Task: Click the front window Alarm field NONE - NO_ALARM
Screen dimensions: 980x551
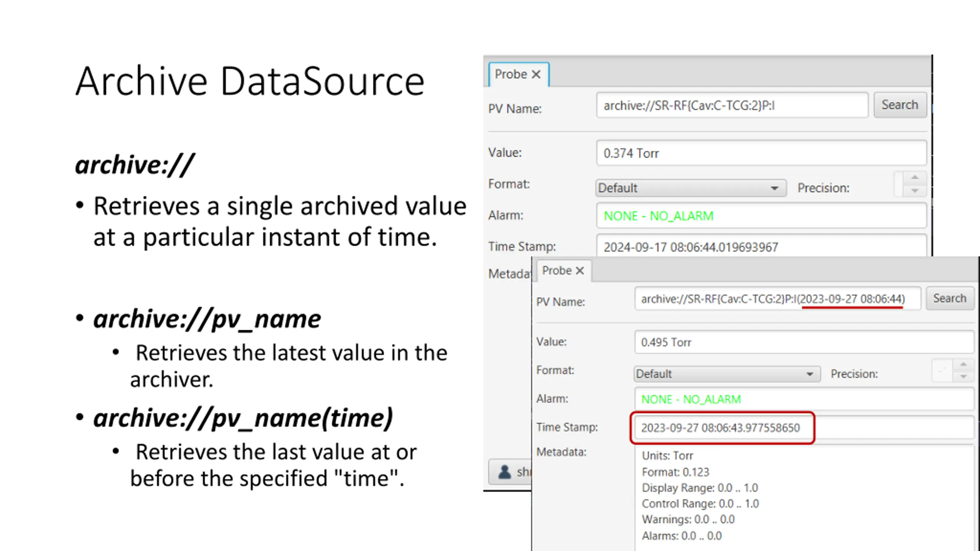Action: [804, 399]
